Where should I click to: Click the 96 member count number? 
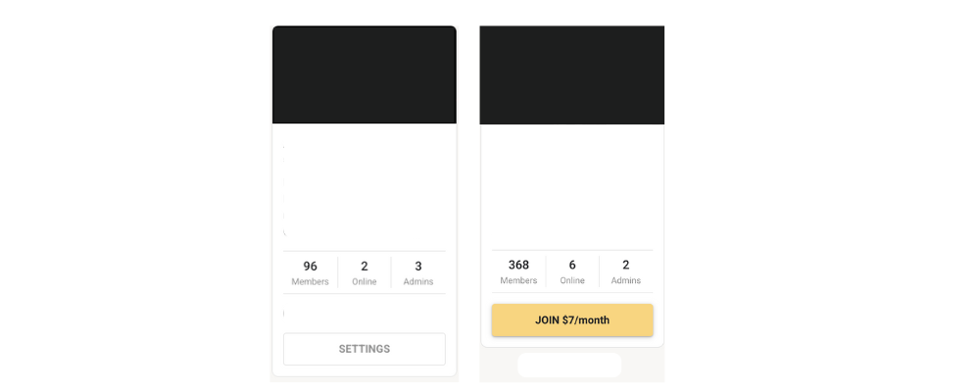coord(310,267)
